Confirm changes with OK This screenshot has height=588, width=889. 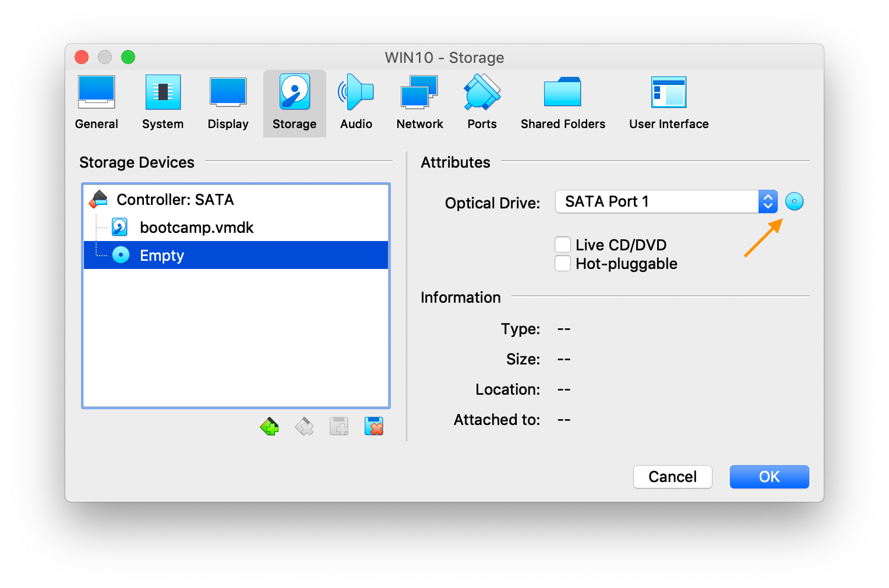pos(769,476)
